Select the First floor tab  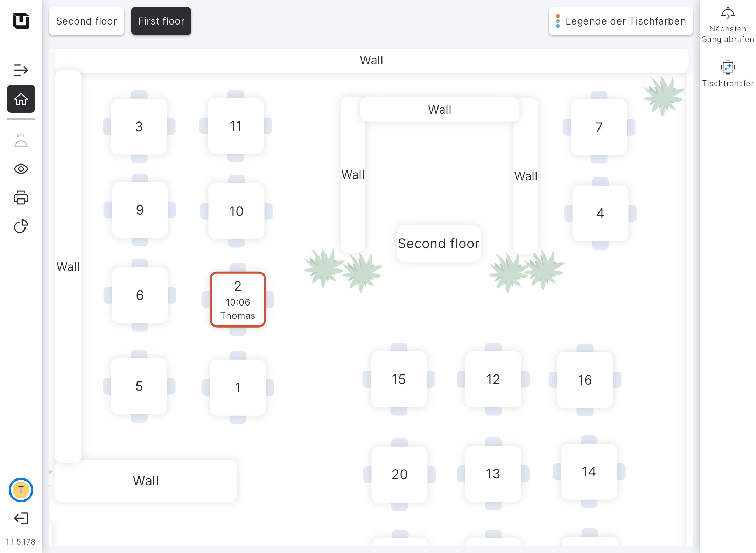click(161, 21)
